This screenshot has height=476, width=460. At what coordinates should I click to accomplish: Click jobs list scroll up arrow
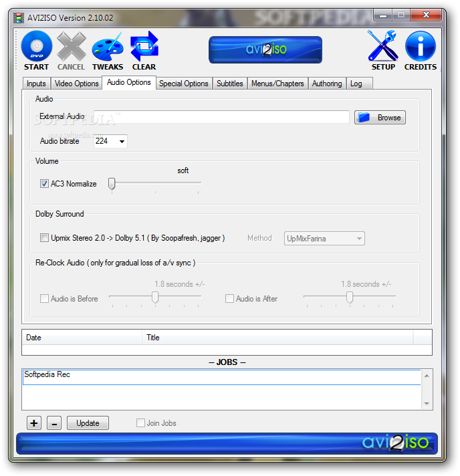[427, 376]
